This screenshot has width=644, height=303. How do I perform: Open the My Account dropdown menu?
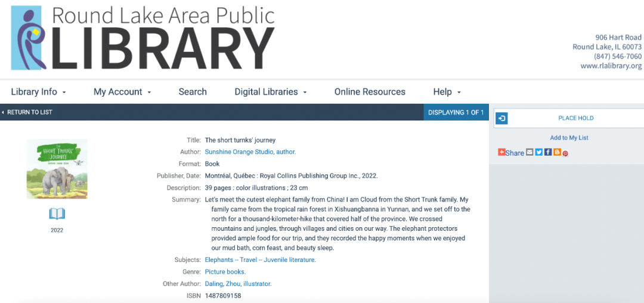122,92
